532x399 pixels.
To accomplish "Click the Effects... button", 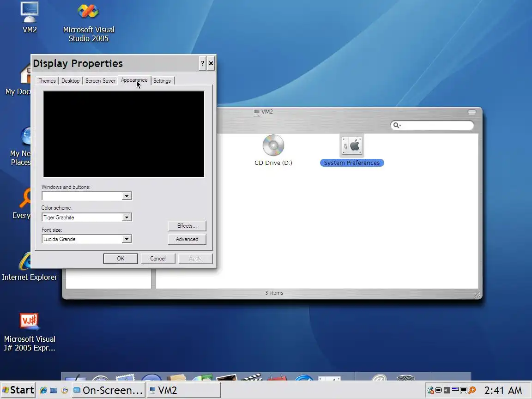I will point(187,226).
